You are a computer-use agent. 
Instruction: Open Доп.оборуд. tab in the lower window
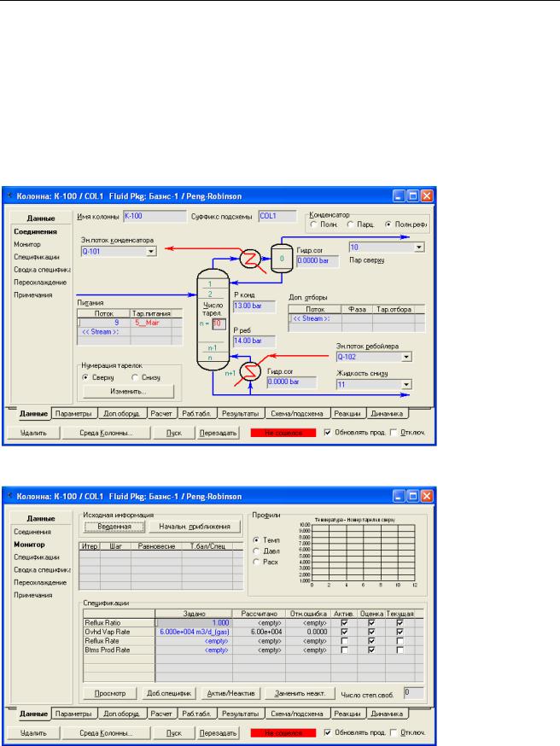[x=122, y=714]
